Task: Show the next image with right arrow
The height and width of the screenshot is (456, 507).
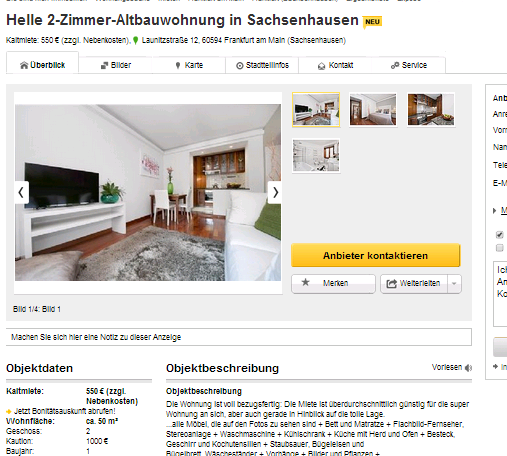Action: click(275, 192)
